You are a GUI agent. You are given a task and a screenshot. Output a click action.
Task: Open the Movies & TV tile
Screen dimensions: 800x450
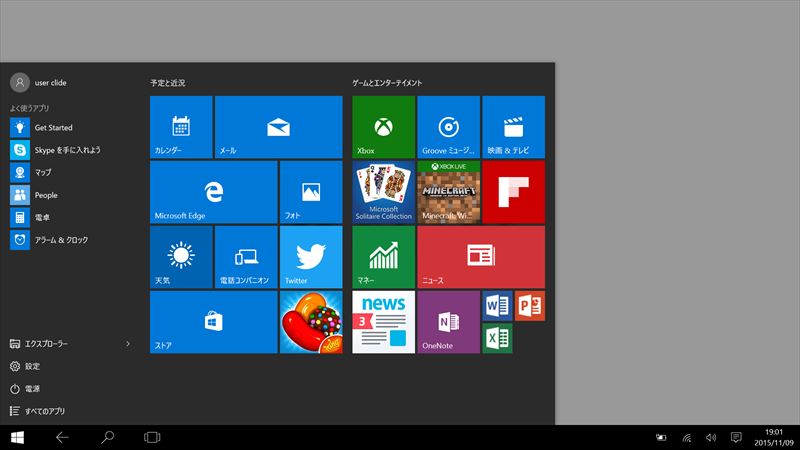pos(514,127)
